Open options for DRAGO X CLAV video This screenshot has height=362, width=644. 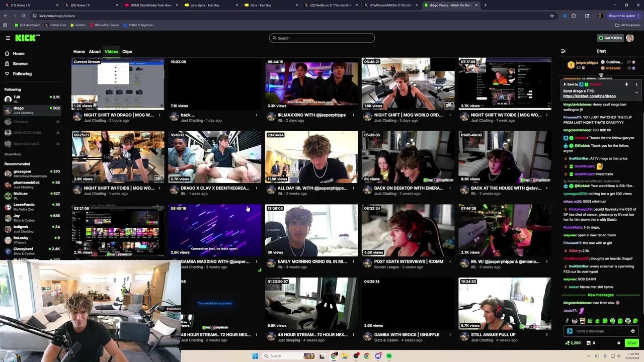257,189
